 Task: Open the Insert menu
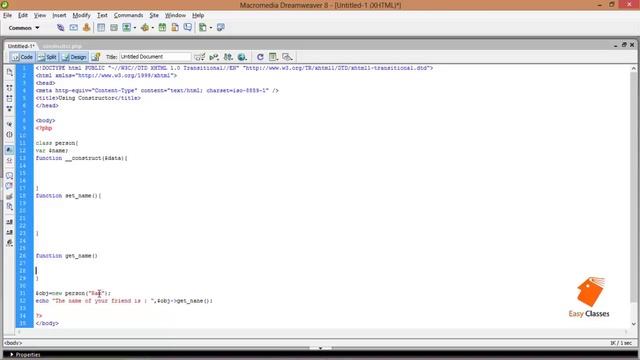pyautogui.click(x=59, y=15)
